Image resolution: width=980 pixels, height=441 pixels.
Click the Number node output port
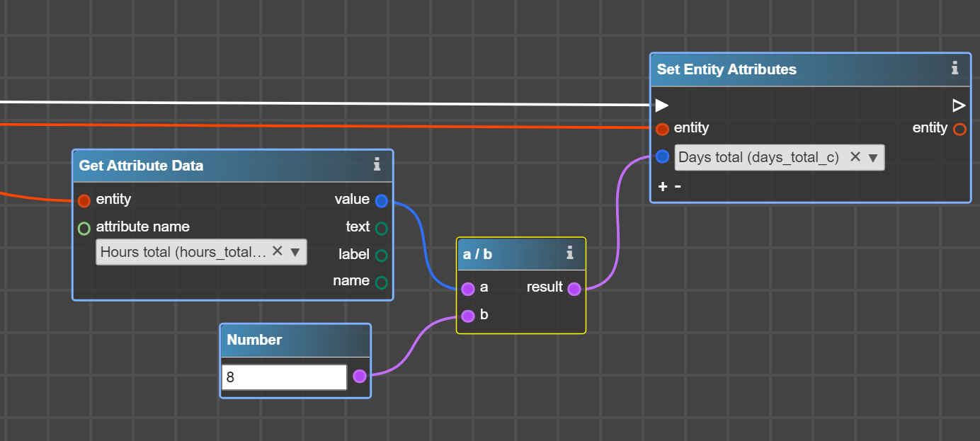(360, 376)
